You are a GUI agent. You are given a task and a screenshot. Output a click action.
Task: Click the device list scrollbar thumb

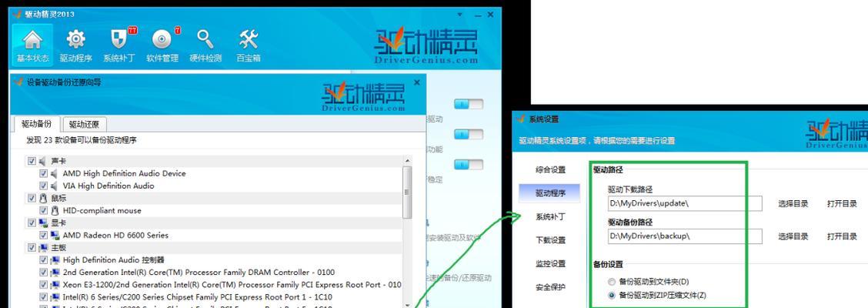[x=407, y=192]
